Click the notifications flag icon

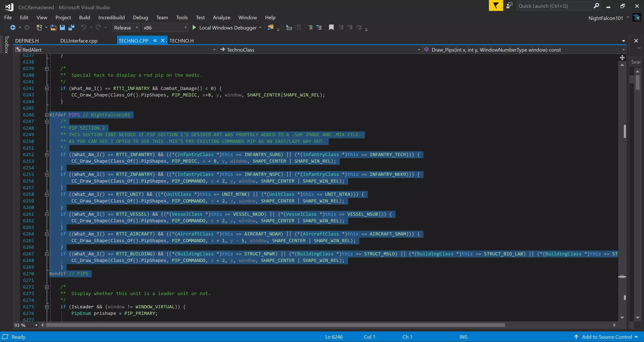pos(496,6)
